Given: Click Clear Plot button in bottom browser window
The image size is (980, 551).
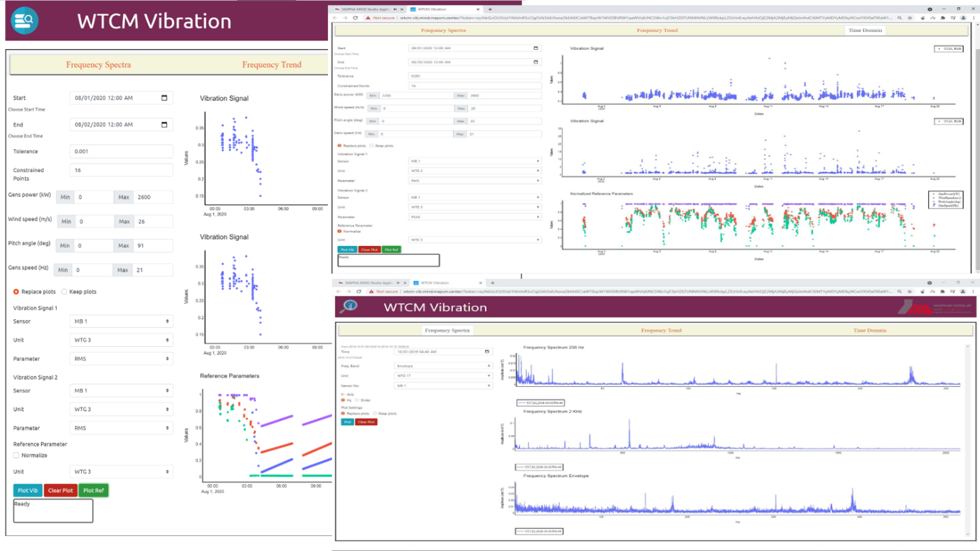Looking at the screenshot, I should point(366,422).
